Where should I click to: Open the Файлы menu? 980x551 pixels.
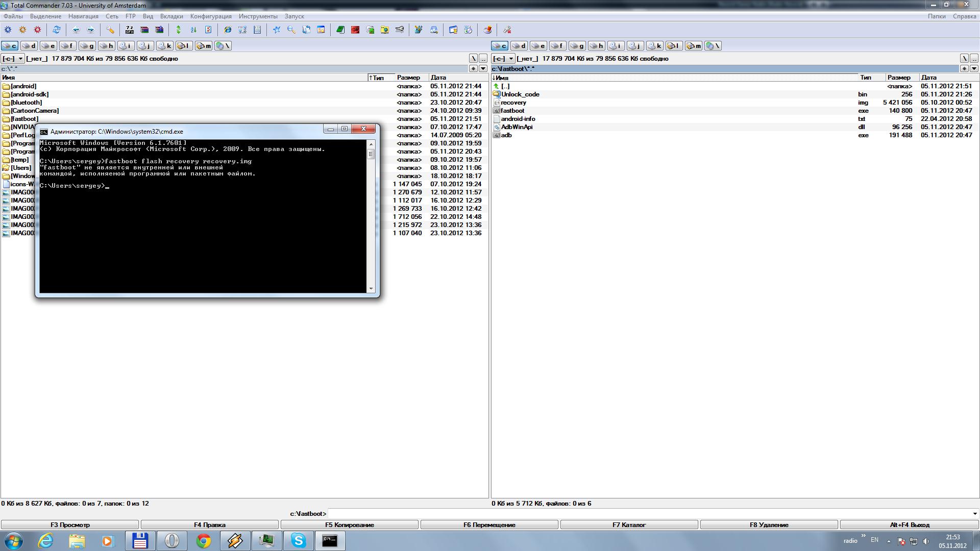[13, 16]
